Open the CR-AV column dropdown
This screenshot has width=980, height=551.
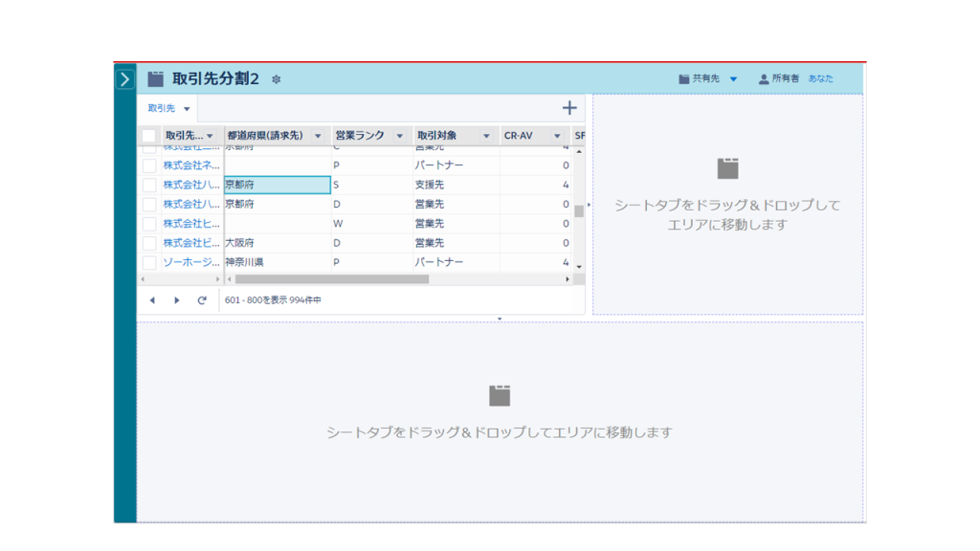click(557, 136)
